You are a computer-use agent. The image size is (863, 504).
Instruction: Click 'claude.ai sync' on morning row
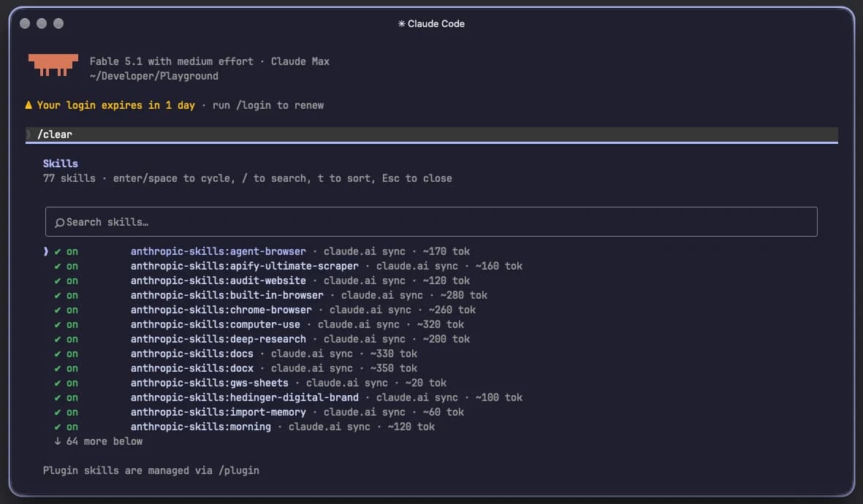point(329,427)
